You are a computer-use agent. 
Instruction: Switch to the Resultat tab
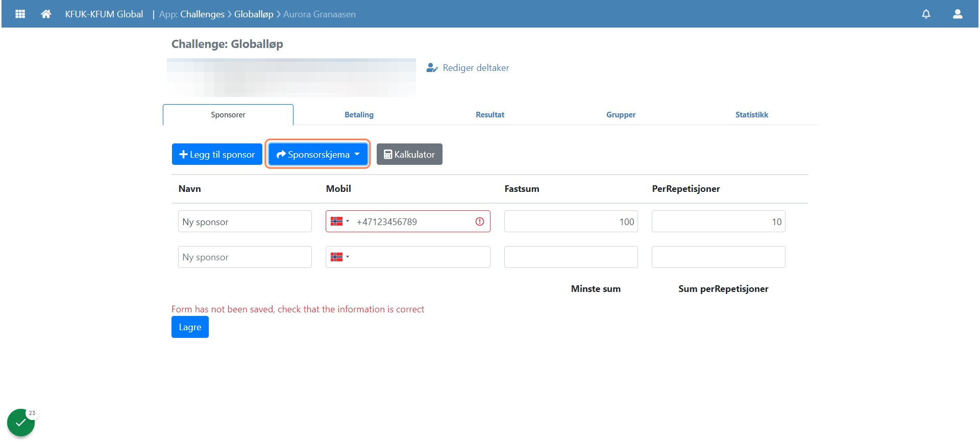(x=490, y=115)
